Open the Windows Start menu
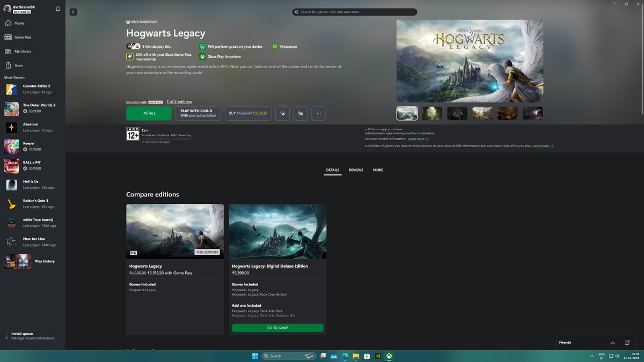This screenshot has width=644, height=362. [x=254, y=356]
